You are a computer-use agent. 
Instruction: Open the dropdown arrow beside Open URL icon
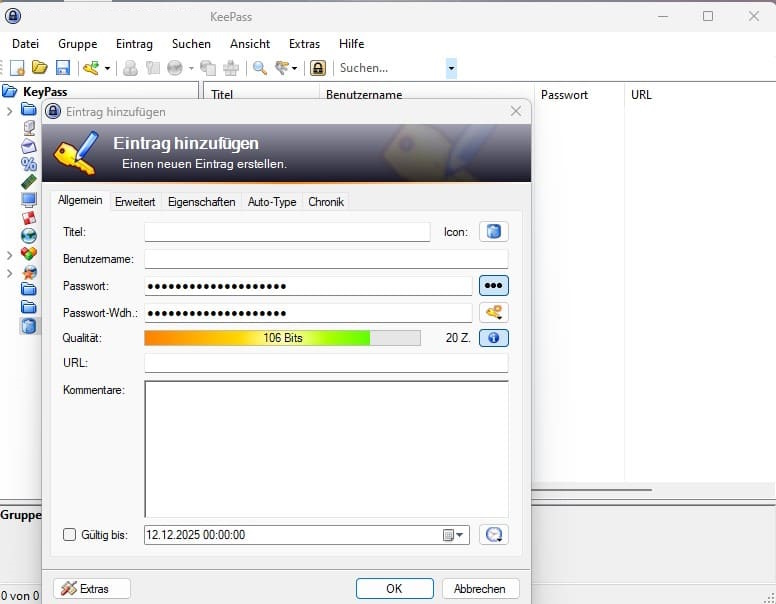191,68
